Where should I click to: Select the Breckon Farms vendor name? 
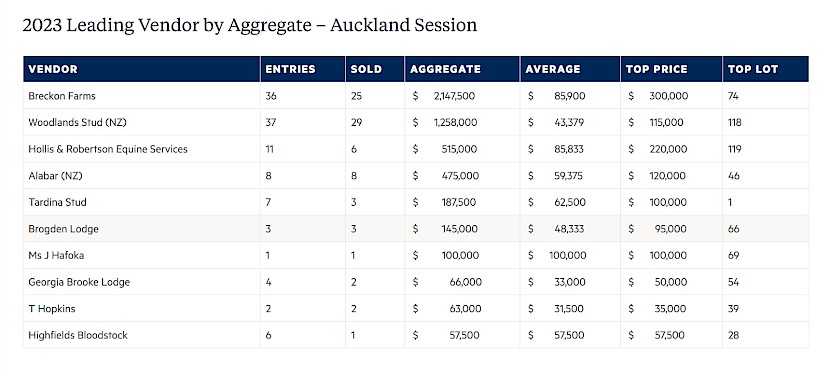click(62, 96)
